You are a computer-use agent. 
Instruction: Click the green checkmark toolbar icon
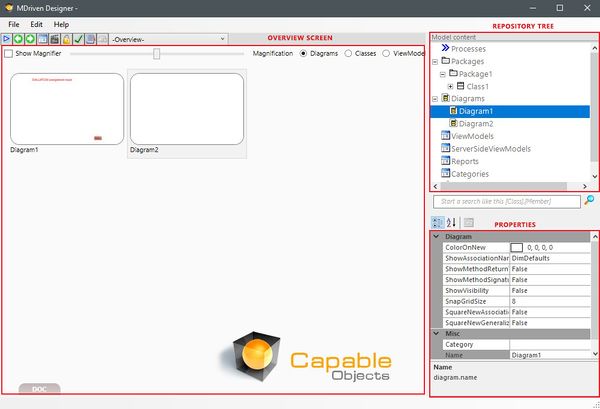tap(78, 39)
